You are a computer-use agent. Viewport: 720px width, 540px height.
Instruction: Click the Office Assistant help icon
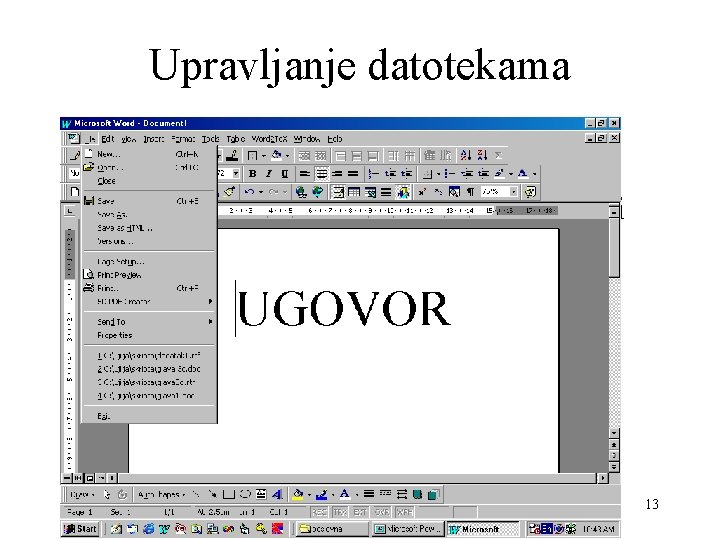click(530, 192)
